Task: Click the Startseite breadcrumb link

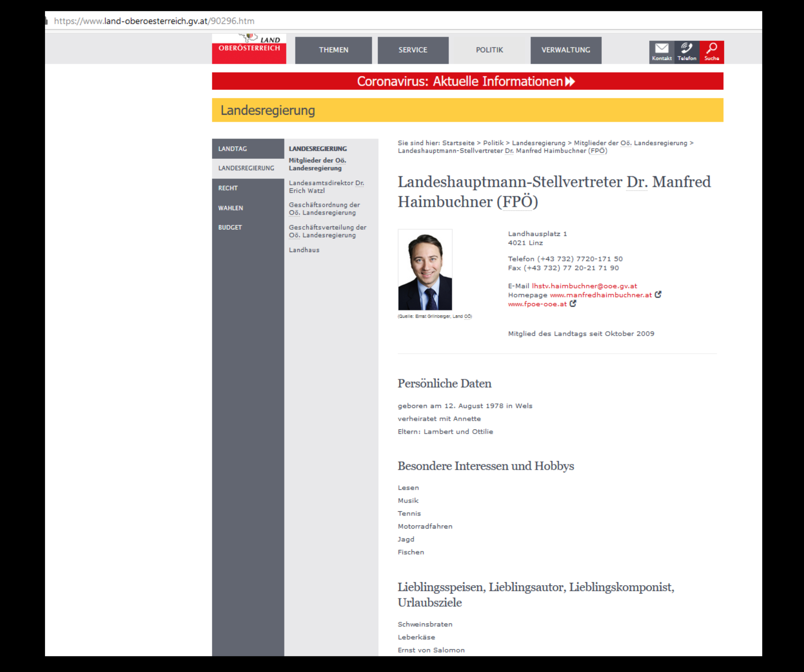Action: tap(458, 143)
